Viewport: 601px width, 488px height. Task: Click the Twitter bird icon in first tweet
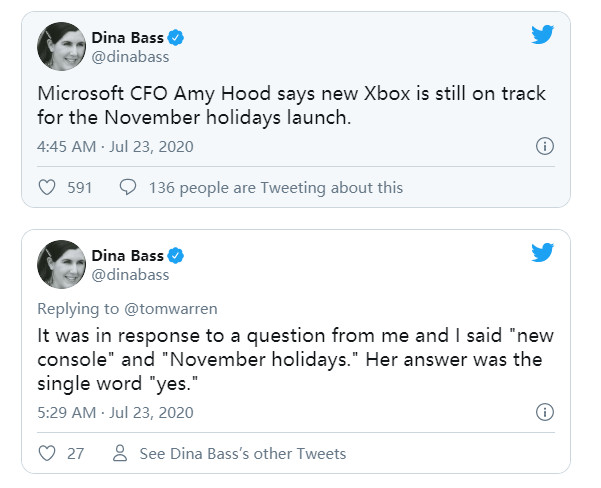tap(542, 35)
